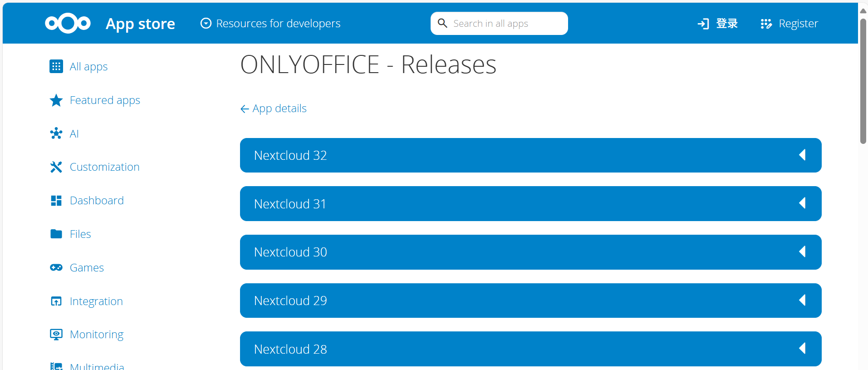This screenshot has width=868, height=370.
Task: Click the Nextcloud 31 collapse triangle
Action: point(802,203)
